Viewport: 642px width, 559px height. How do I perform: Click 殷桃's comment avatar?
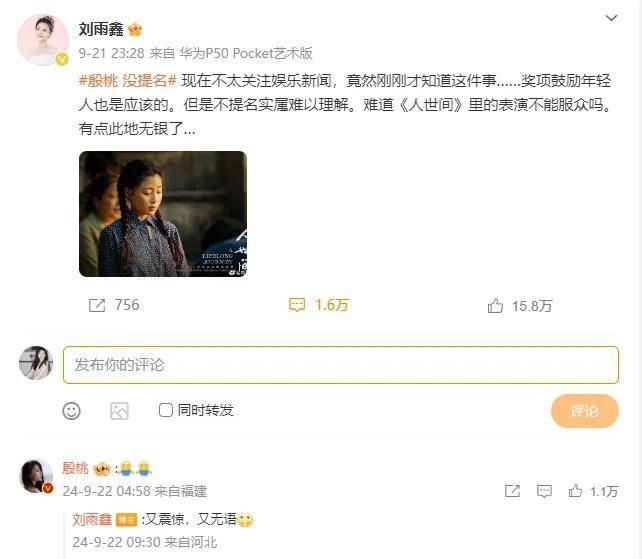pos(36,476)
